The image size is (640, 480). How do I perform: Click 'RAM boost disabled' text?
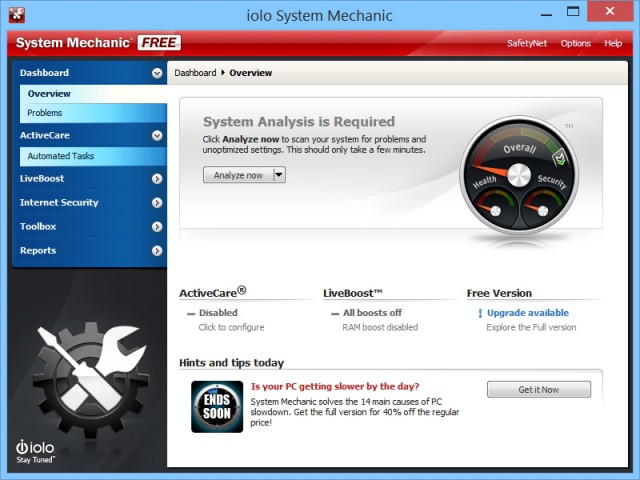click(x=380, y=327)
